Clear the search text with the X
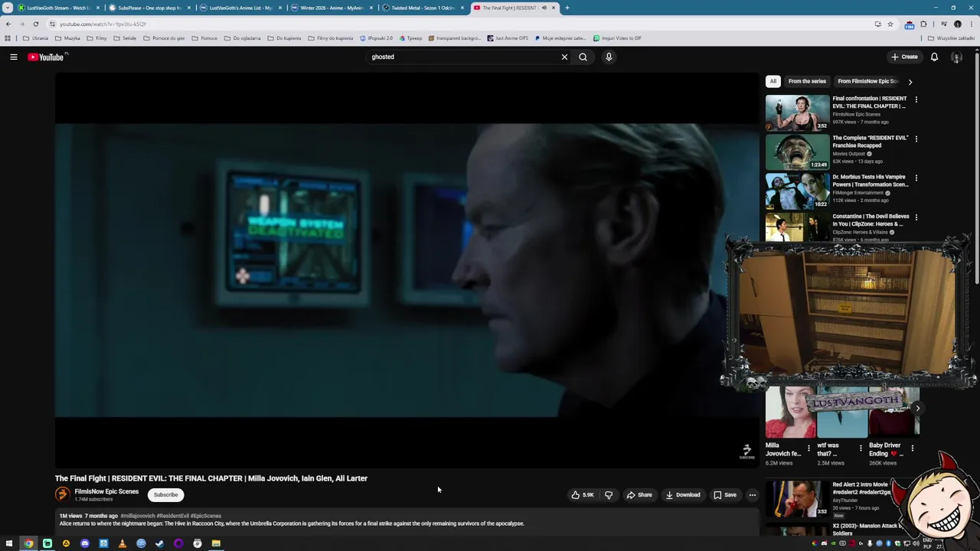The height and width of the screenshot is (551, 980). 564,57
